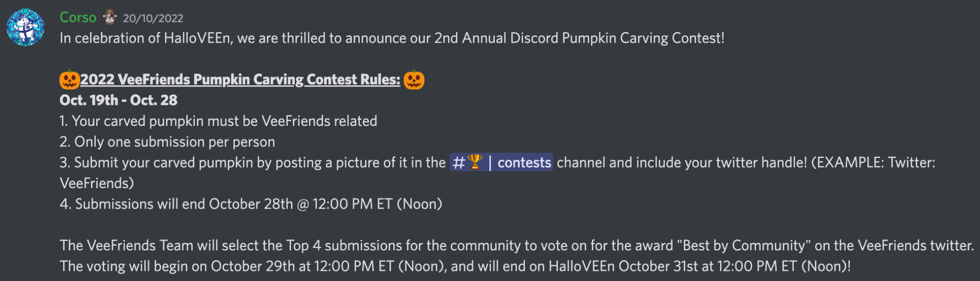980x281 pixels.
Task: Select rule 1 about VeeFriends related pumpkins
Action: click(x=218, y=121)
